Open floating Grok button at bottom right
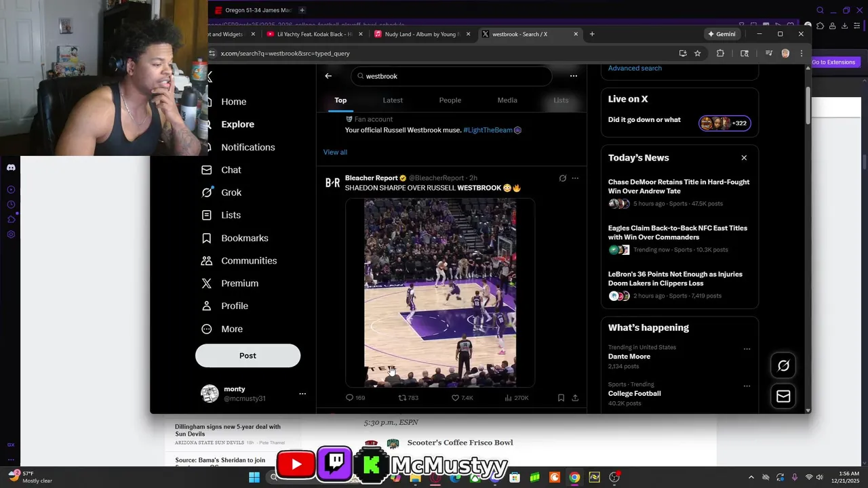 783,366
